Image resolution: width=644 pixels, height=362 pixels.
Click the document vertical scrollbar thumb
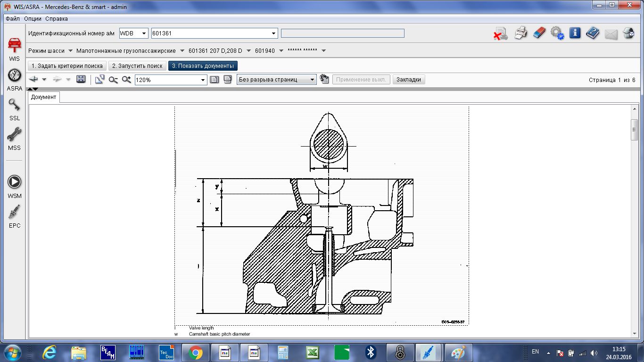[x=635, y=130]
